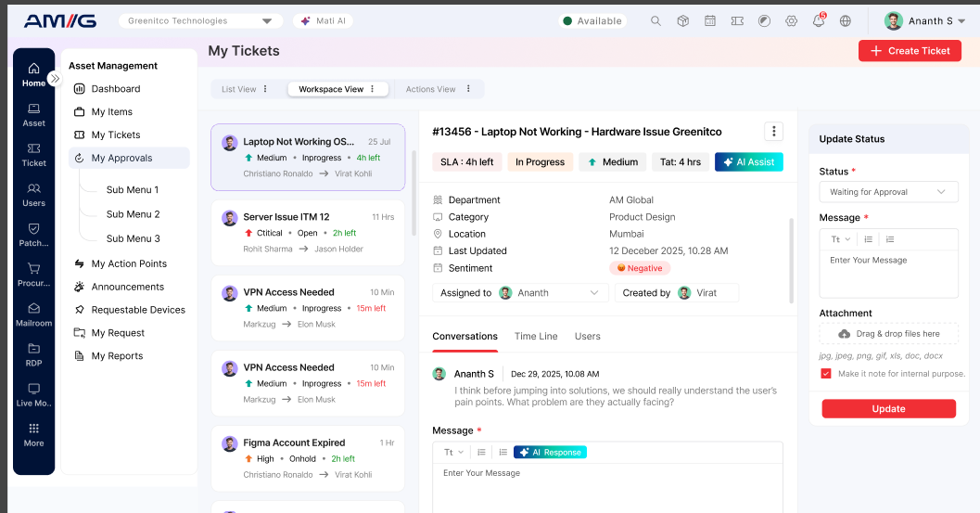Open Actions View options dots

coord(468,89)
